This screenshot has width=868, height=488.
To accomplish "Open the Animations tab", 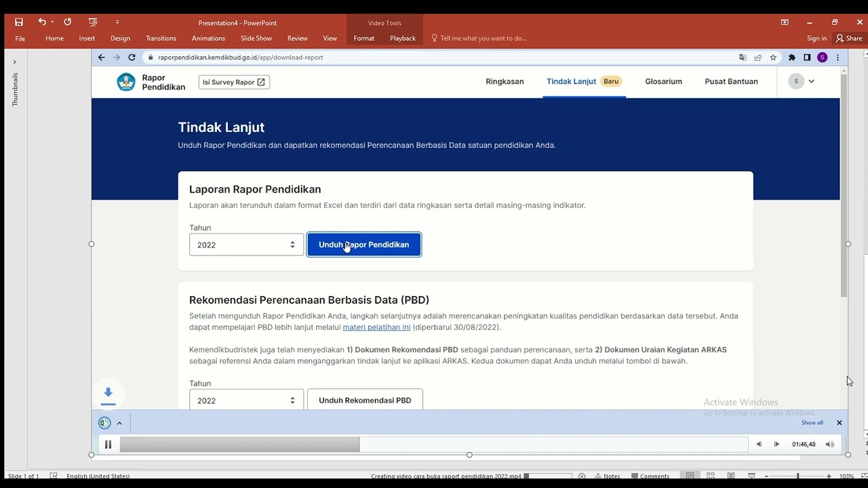I will [x=208, y=39].
